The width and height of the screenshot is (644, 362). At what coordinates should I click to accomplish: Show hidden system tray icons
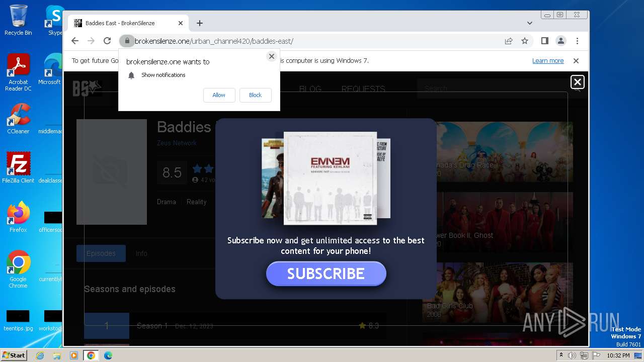[x=561, y=355]
